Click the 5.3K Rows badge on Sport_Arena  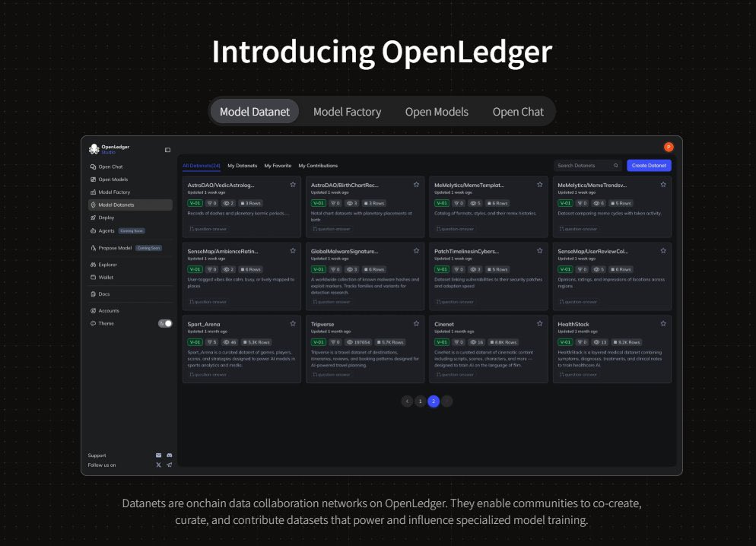pyautogui.click(x=256, y=342)
